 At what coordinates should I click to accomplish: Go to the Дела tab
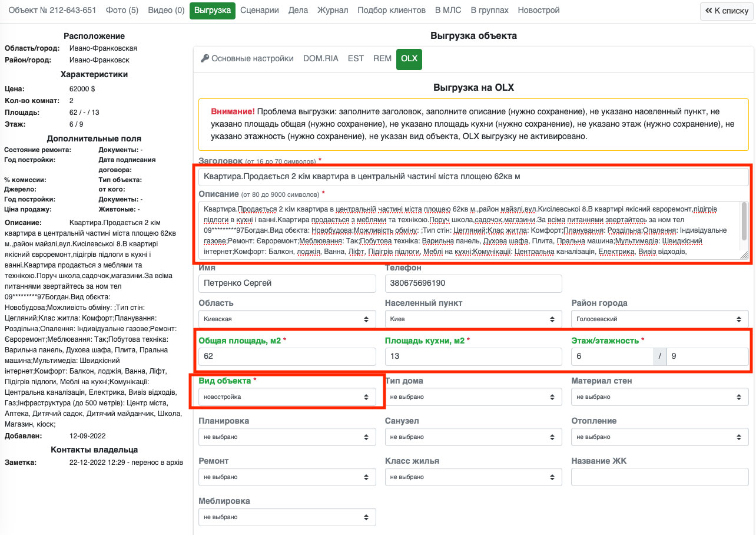pos(298,11)
